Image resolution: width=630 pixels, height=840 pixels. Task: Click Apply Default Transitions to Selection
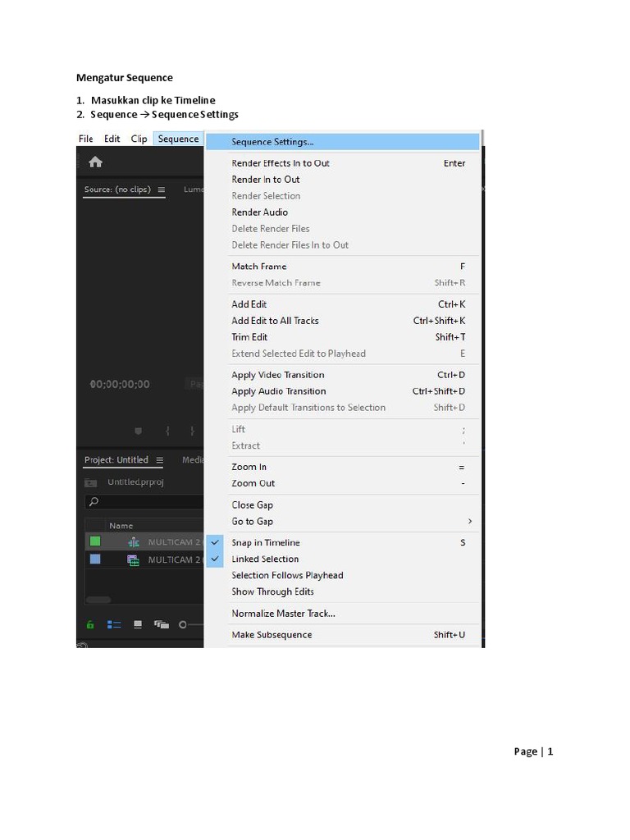(343, 408)
